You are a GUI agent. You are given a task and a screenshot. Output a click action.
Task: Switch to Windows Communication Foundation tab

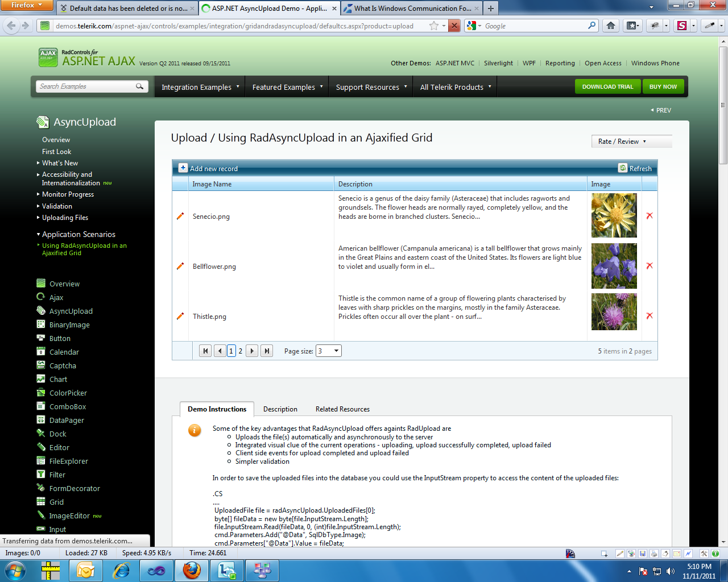click(x=412, y=9)
